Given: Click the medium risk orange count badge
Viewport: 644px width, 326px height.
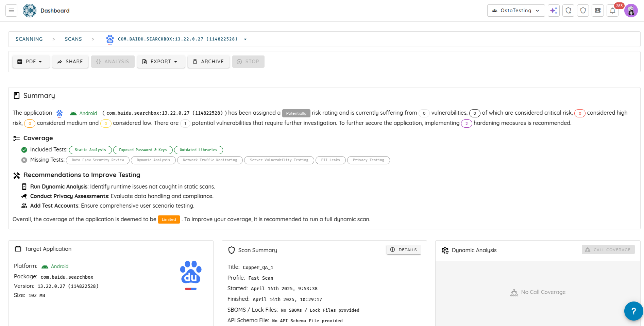Looking at the screenshot, I should 30,124.
